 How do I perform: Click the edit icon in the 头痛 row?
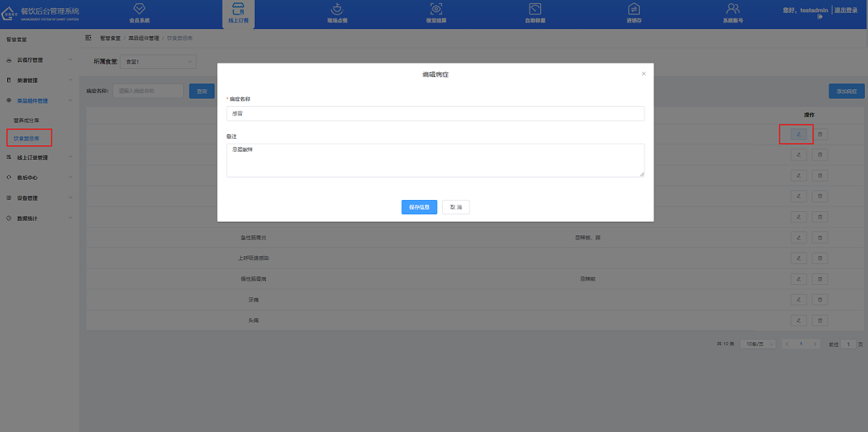798,320
